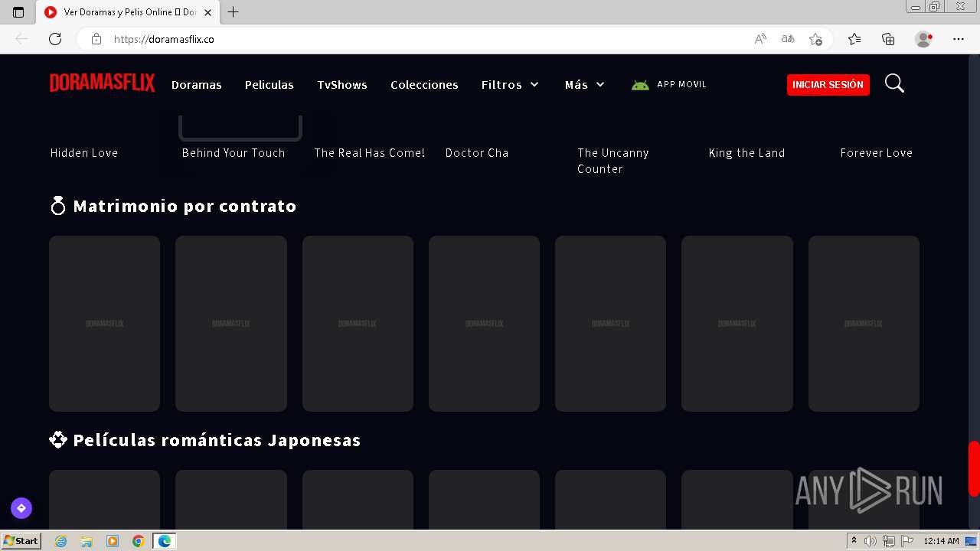Expand the Más dropdown
The width and height of the screenshot is (980, 551).
pyautogui.click(x=585, y=85)
